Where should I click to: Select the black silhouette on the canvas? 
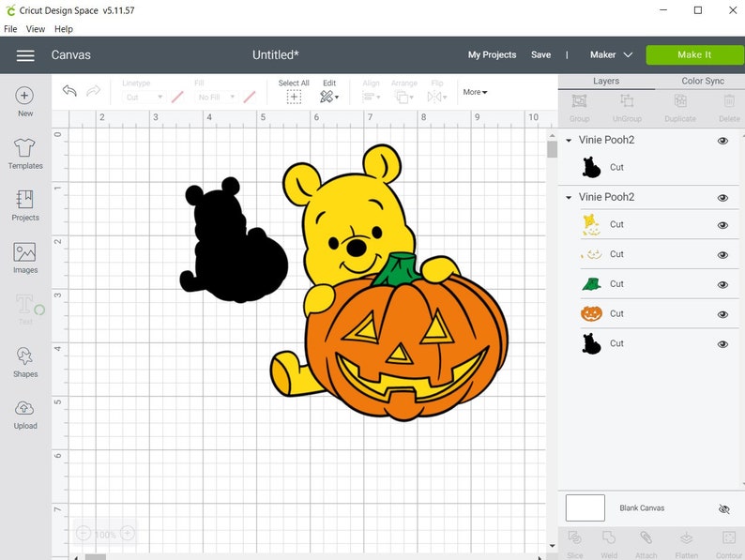pos(233,240)
